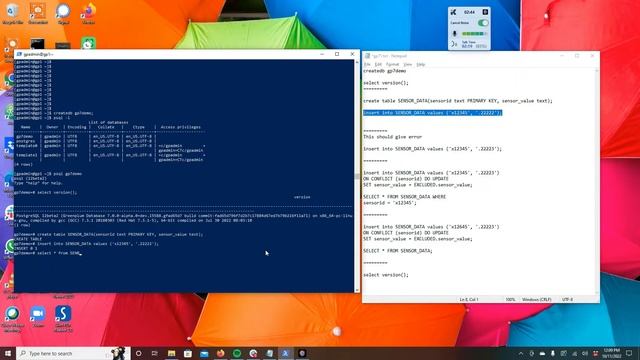640x360 pixels.
Task: Open the Action Center notifications icon
Action: pyautogui.click(x=629, y=353)
